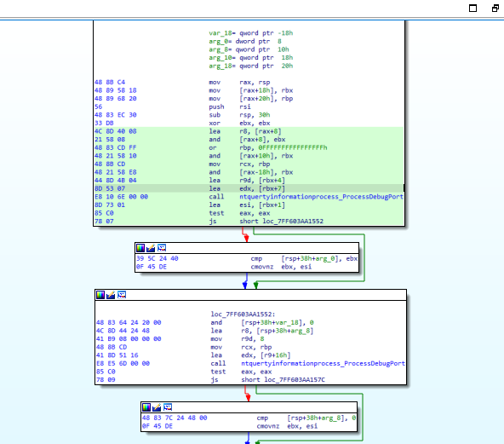
Task: Click the loc_7FF603AA1552 label line
Action: coord(243,314)
